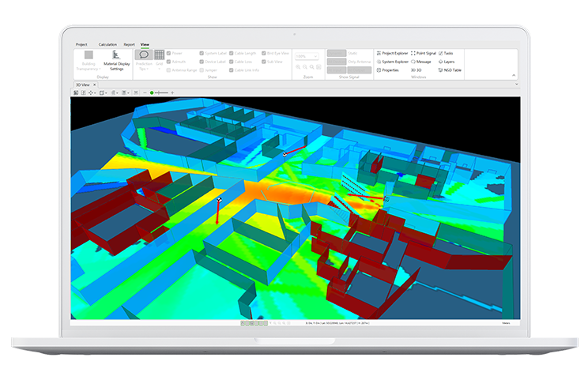Click the Prediction Tips speech bubble icon
Screen dimensions: 588x380
pyautogui.click(x=143, y=55)
